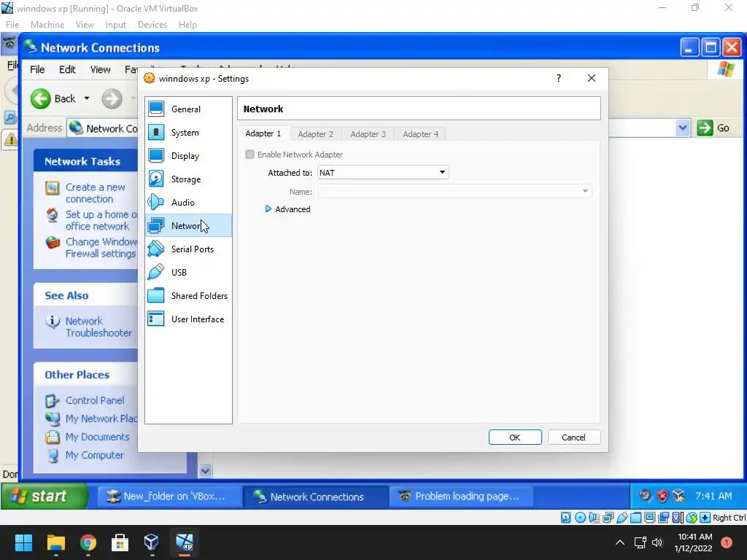Open Storage settings category

click(188, 179)
